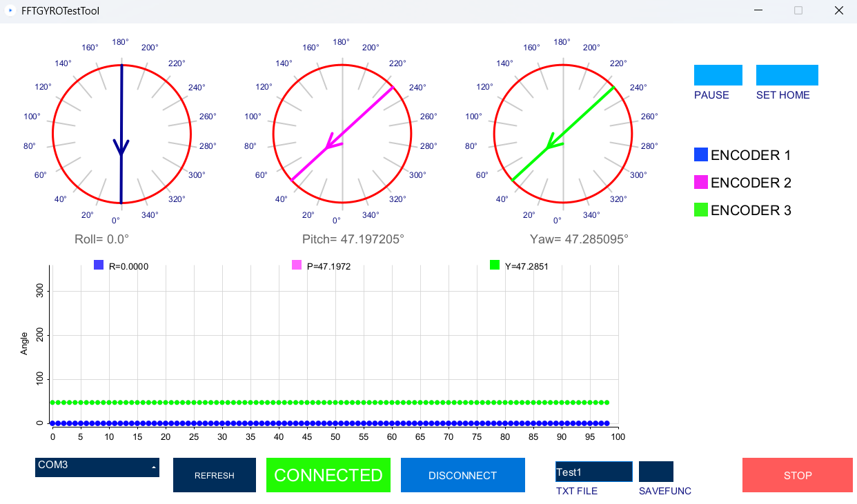The height and width of the screenshot is (504, 857).
Task: Minimize the FFTGYROTestTool window
Action: point(758,11)
